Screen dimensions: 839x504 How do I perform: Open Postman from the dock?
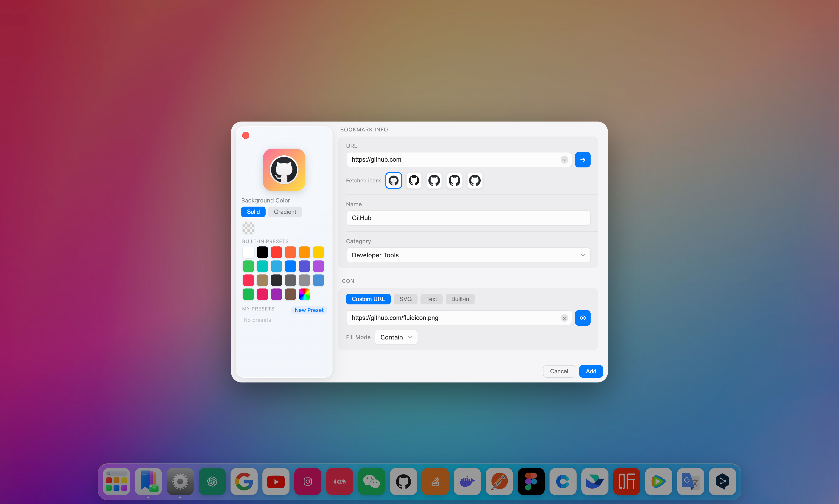[x=499, y=481]
